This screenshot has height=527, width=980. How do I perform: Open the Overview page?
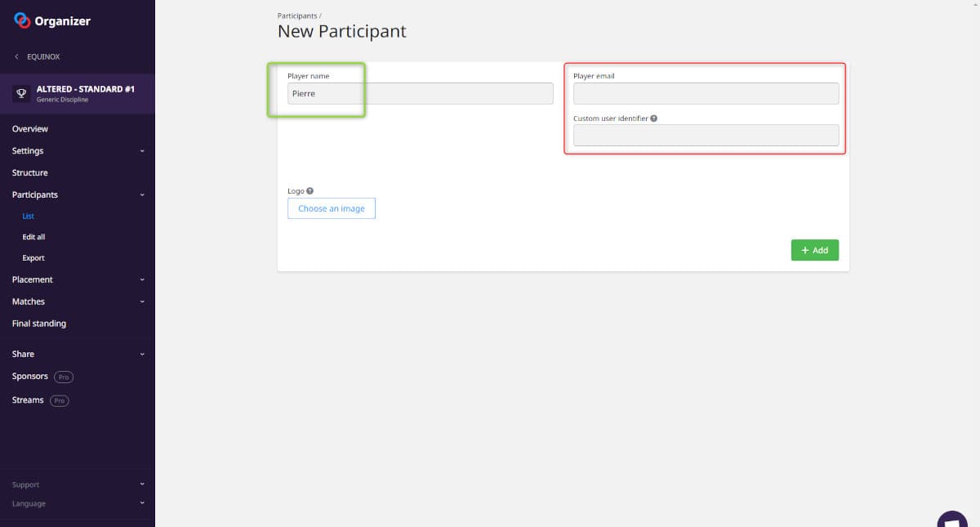click(30, 129)
